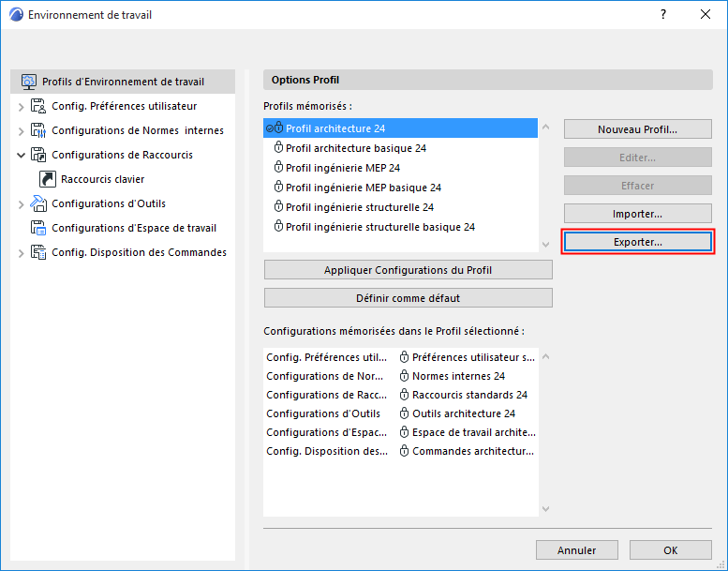Click the Config. Disposition des Commandes icon

[38, 252]
